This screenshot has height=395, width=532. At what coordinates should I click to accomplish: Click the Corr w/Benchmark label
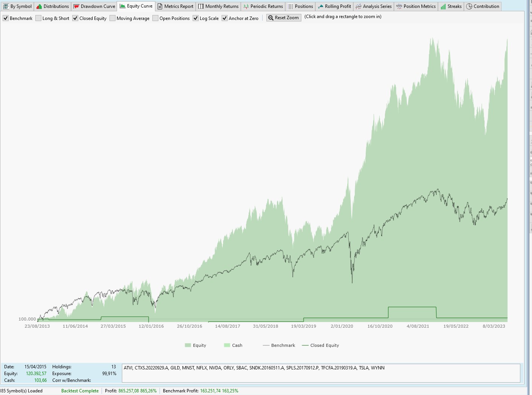coord(71,380)
